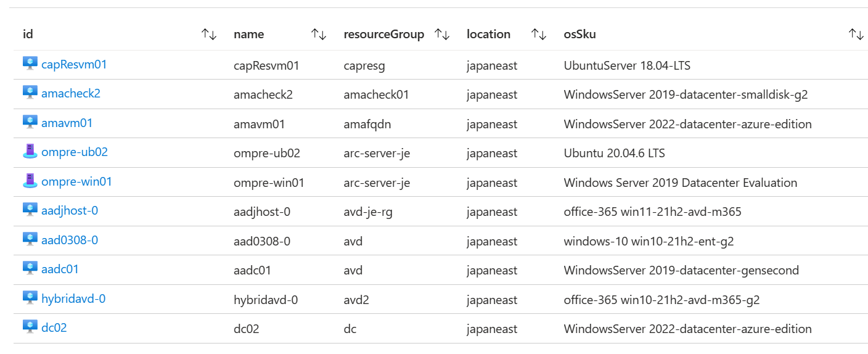Click the VM icon next to dc02
Screen dimensions: 868x354
click(x=30, y=327)
